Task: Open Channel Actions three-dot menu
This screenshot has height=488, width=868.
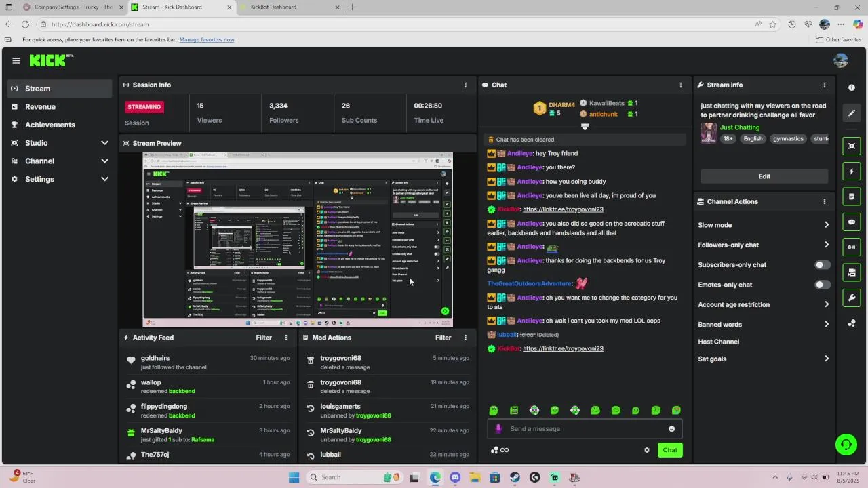Action: 825,202
